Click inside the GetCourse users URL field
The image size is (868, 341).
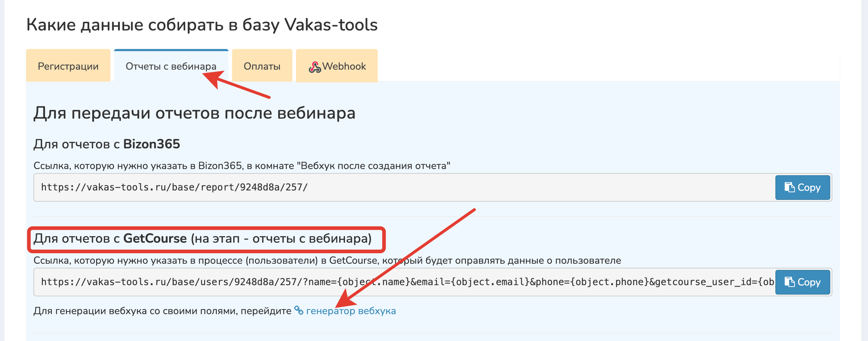pyautogui.click(x=399, y=282)
